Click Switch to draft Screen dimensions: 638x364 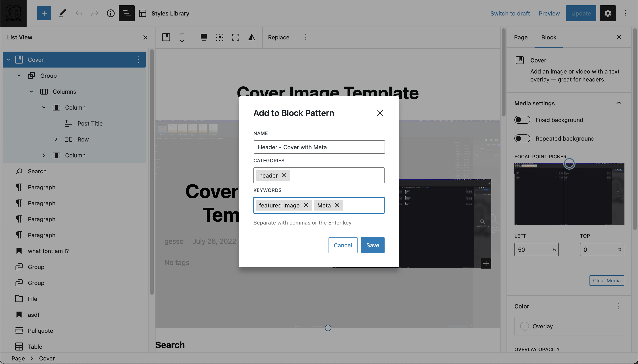click(x=510, y=13)
